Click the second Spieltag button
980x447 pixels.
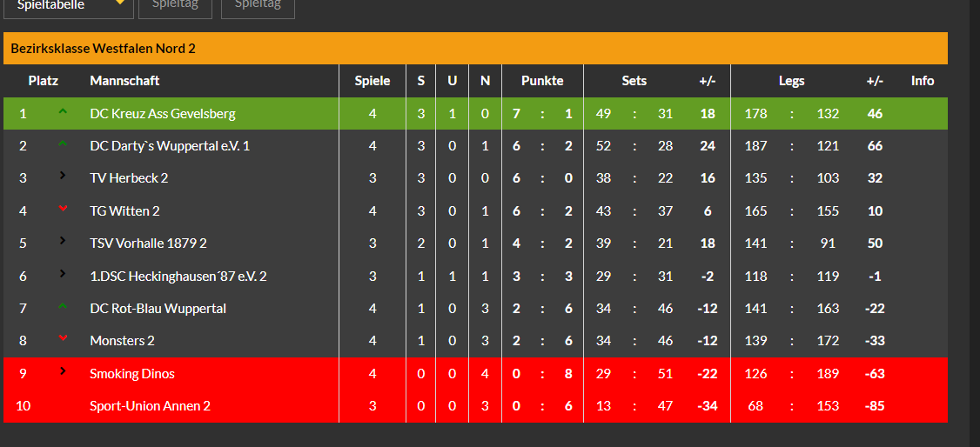(x=258, y=6)
